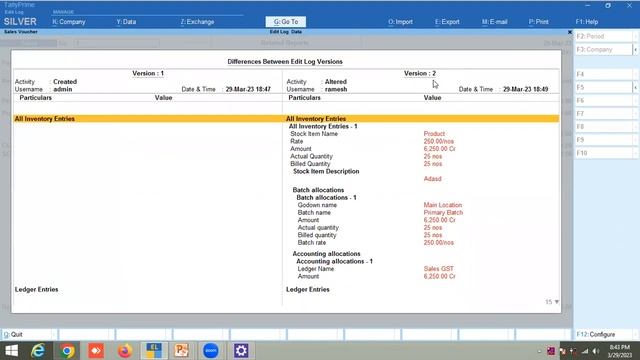This screenshot has height=360, width=640.
Task: Launch Internet Explorer from the taskbar
Action: 38,351
